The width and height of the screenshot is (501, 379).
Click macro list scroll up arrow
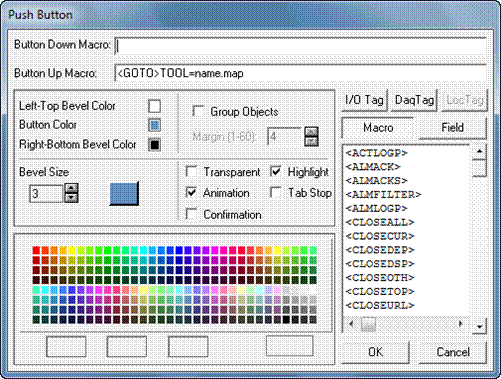point(479,151)
